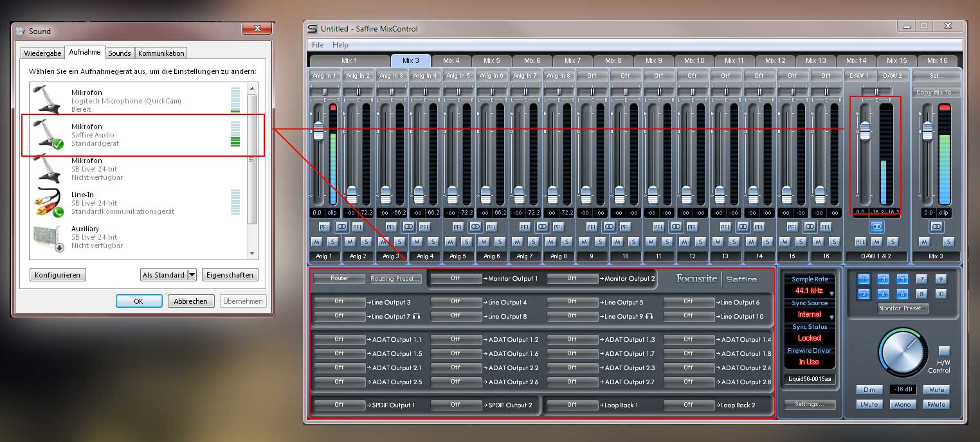Mute the DAW 1 & 2 channel
Image resolution: width=980 pixels, height=442 pixels.
point(876,242)
